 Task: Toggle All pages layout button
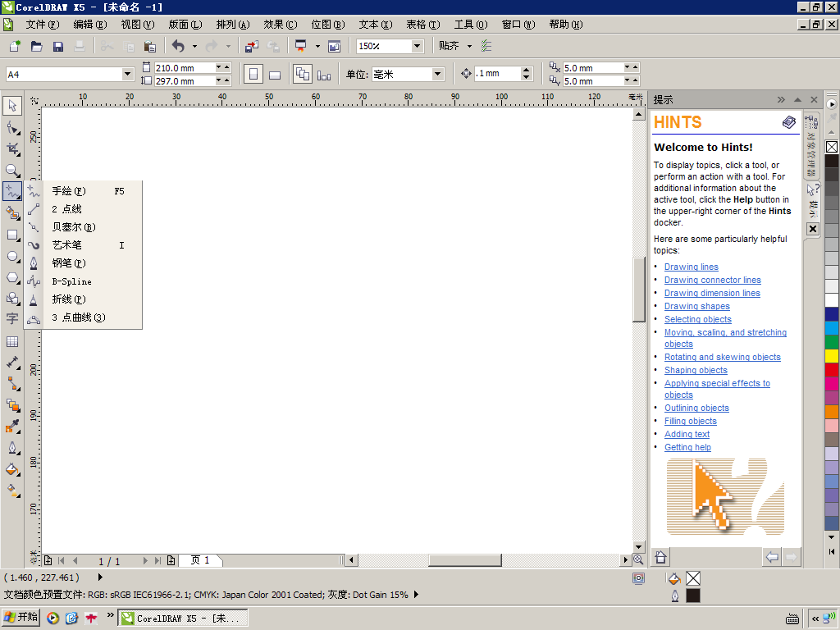(x=303, y=75)
